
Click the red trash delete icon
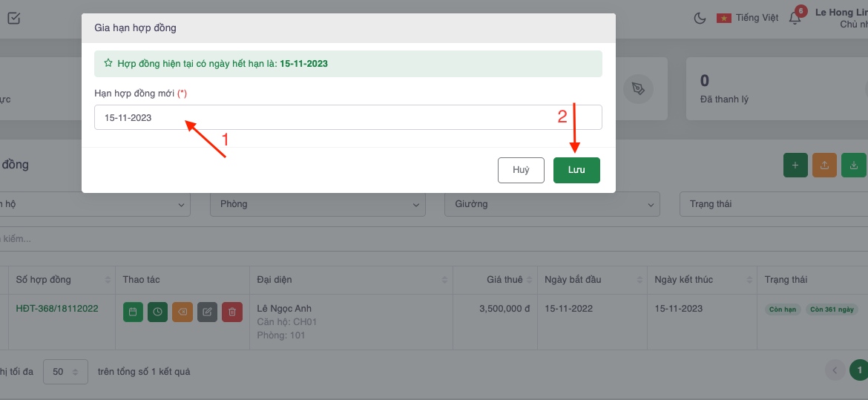(232, 312)
